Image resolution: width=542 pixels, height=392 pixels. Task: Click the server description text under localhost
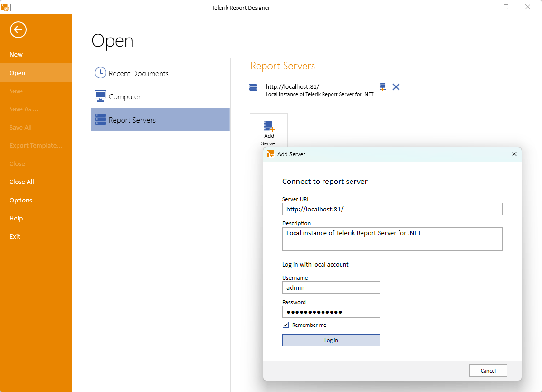point(320,95)
